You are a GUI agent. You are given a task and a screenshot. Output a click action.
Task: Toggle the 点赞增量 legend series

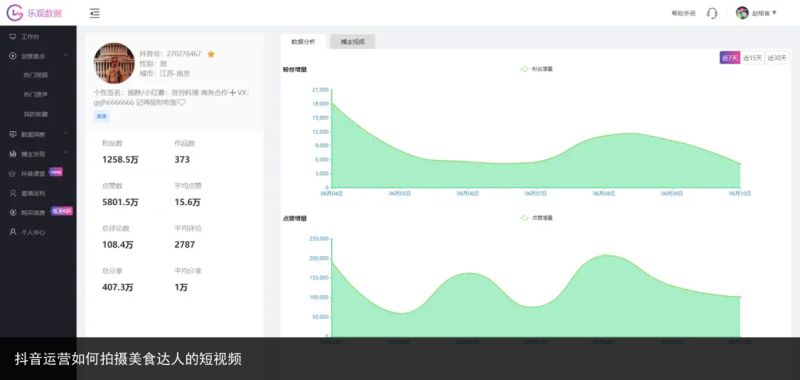[x=536, y=218]
